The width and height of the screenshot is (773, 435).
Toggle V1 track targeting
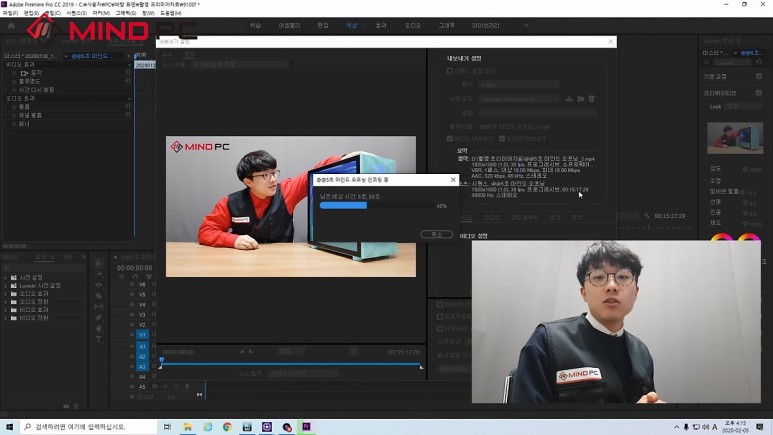(x=142, y=335)
